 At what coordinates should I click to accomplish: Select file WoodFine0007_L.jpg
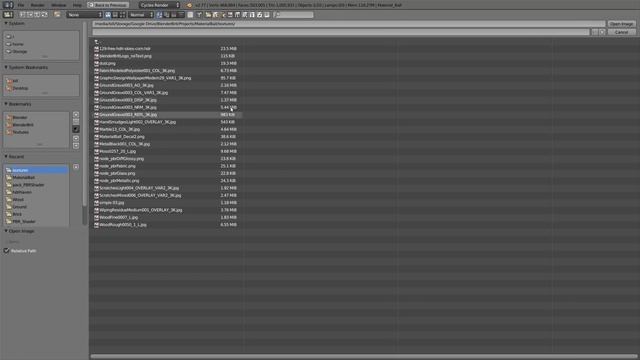click(119, 218)
